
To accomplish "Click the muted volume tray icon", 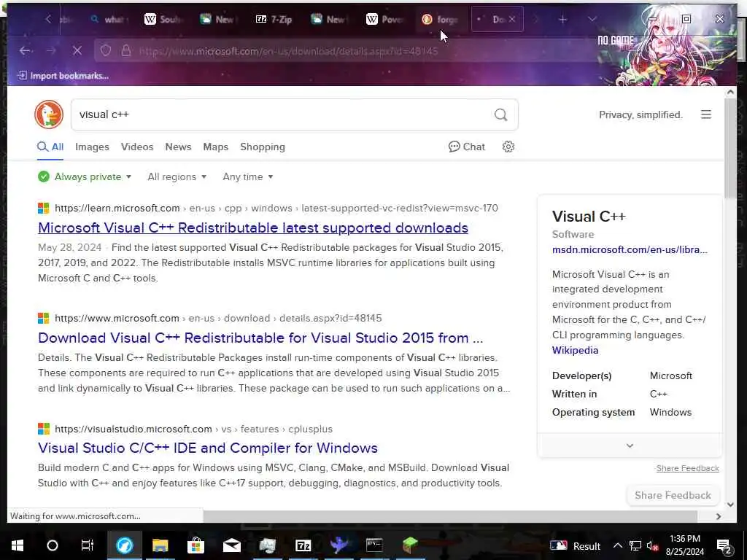I will tap(653, 545).
